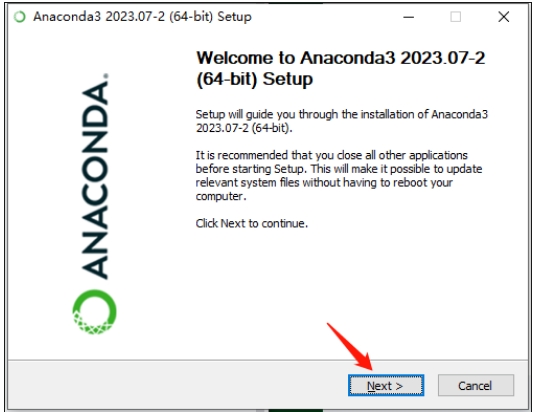Click the grey footer bar left of Next
This screenshot has width=533, height=412.
tap(177, 385)
